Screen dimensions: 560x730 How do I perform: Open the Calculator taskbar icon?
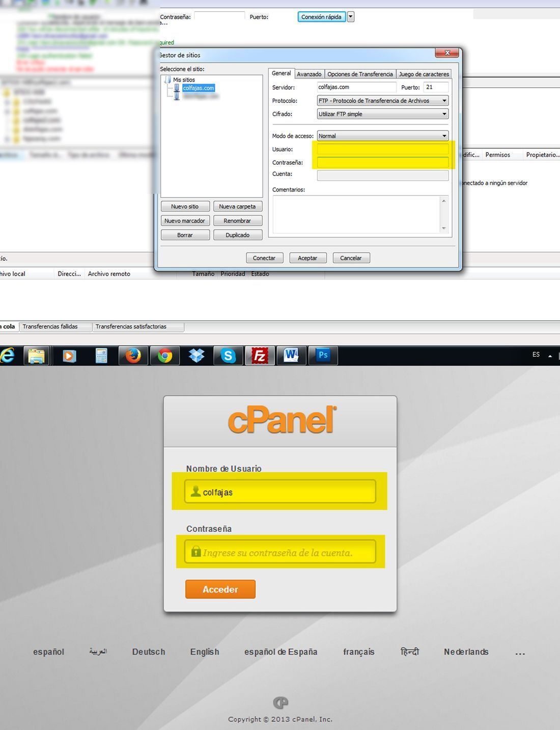click(x=101, y=355)
